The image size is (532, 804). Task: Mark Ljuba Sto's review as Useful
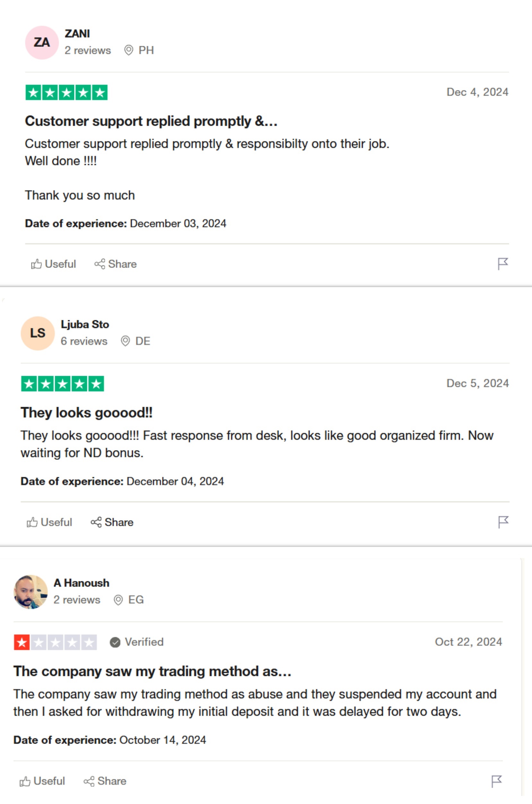click(49, 522)
